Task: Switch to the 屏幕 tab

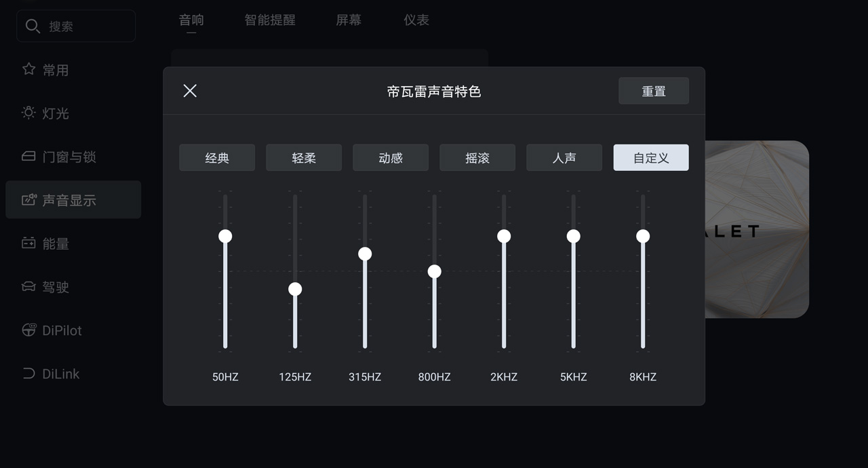Action: [x=348, y=20]
